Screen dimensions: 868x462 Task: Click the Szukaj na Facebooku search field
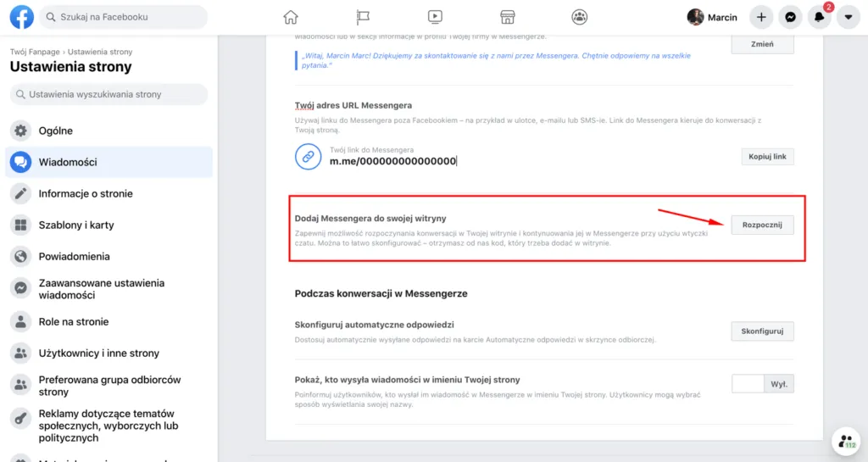click(123, 17)
